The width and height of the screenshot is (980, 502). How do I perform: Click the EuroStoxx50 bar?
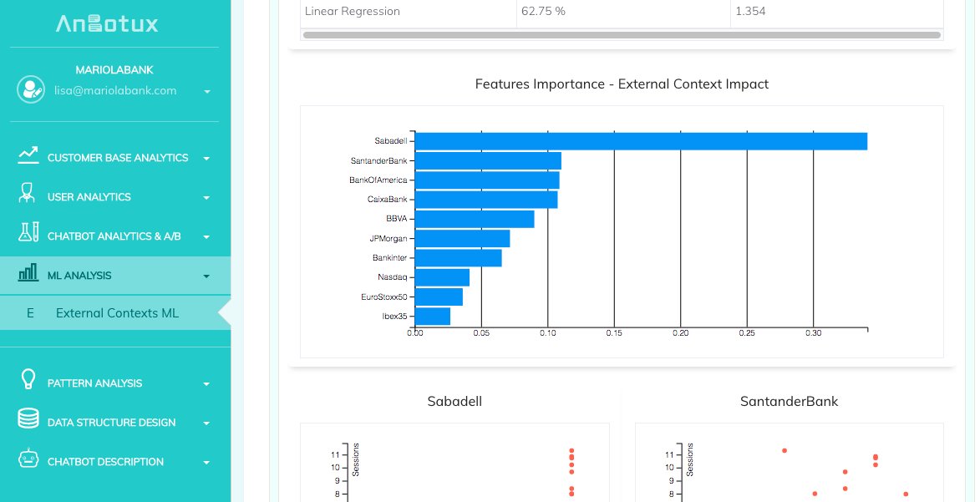[x=439, y=297]
